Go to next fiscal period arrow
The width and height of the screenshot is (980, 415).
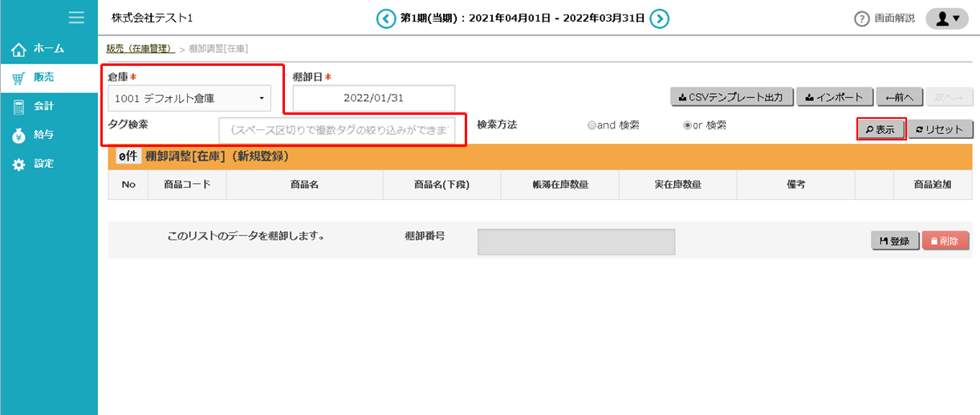click(x=660, y=18)
